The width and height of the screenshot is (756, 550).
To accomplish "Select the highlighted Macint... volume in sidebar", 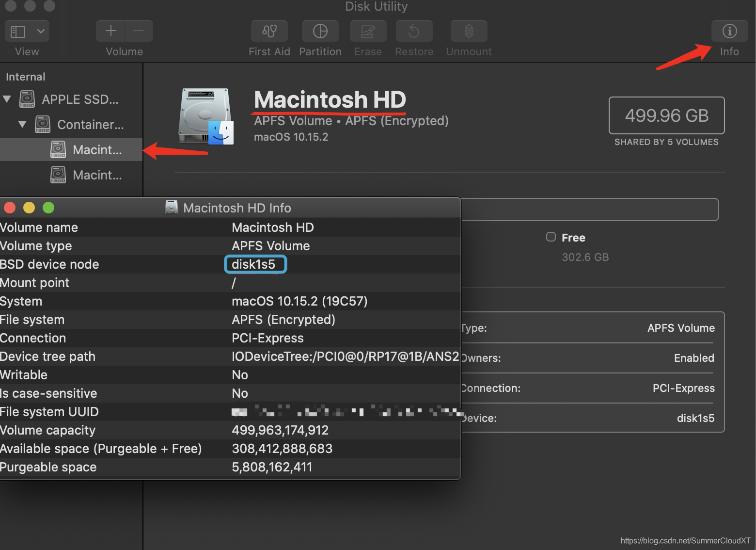I will pyautogui.click(x=71, y=149).
